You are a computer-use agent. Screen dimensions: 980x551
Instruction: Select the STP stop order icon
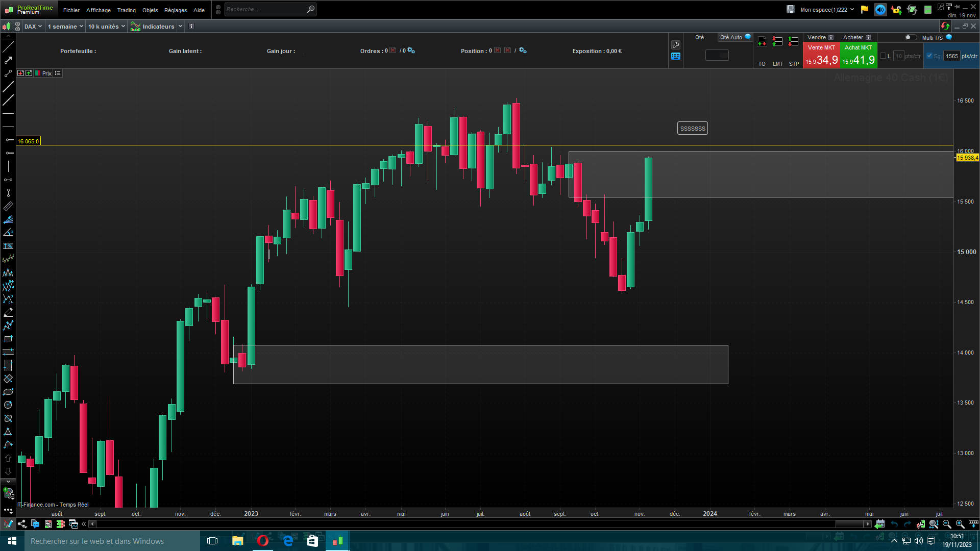(x=793, y=42)
